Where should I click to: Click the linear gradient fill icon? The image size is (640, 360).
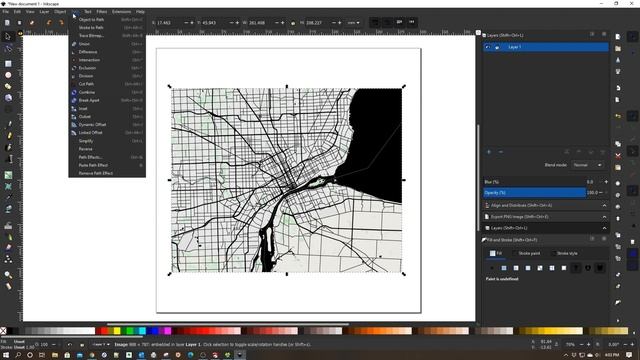pos(516,268)
